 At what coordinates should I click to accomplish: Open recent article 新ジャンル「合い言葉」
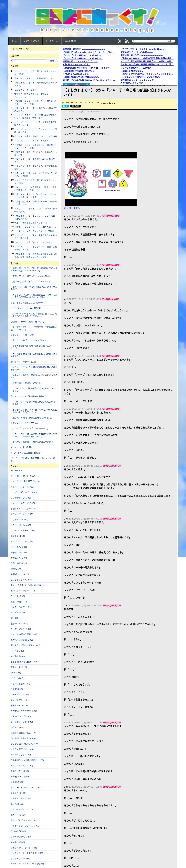click(x=21, y=447)
